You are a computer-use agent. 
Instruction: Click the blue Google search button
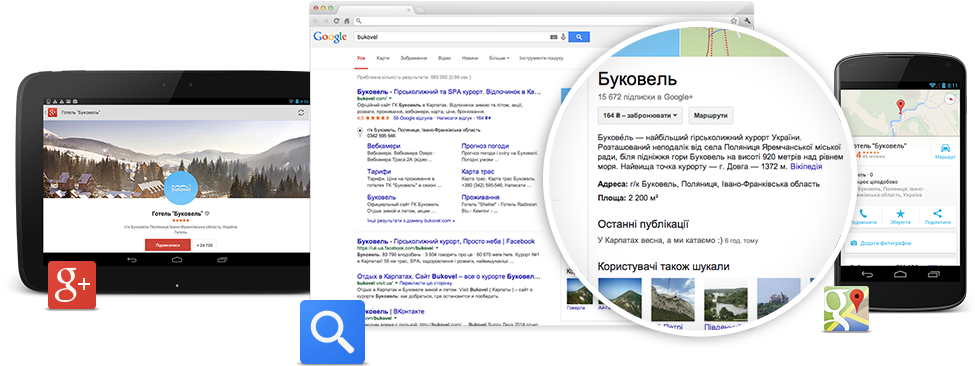[x=579, y=37]
